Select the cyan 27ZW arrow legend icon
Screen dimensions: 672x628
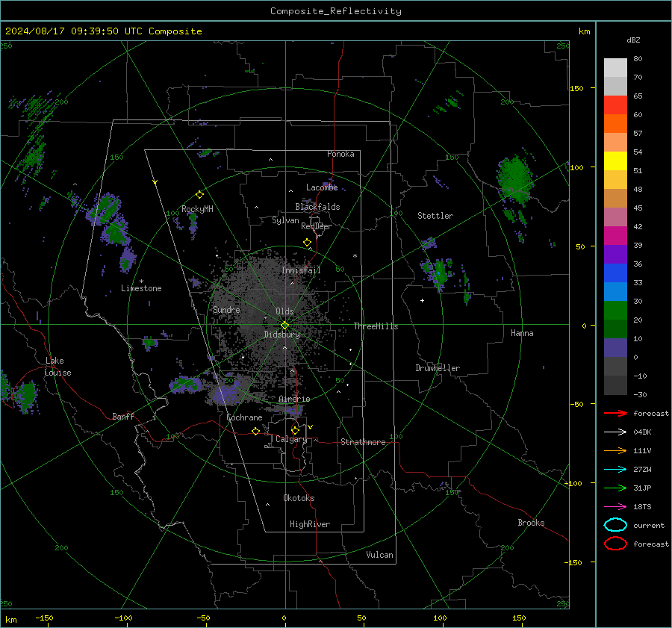(615, 470)
